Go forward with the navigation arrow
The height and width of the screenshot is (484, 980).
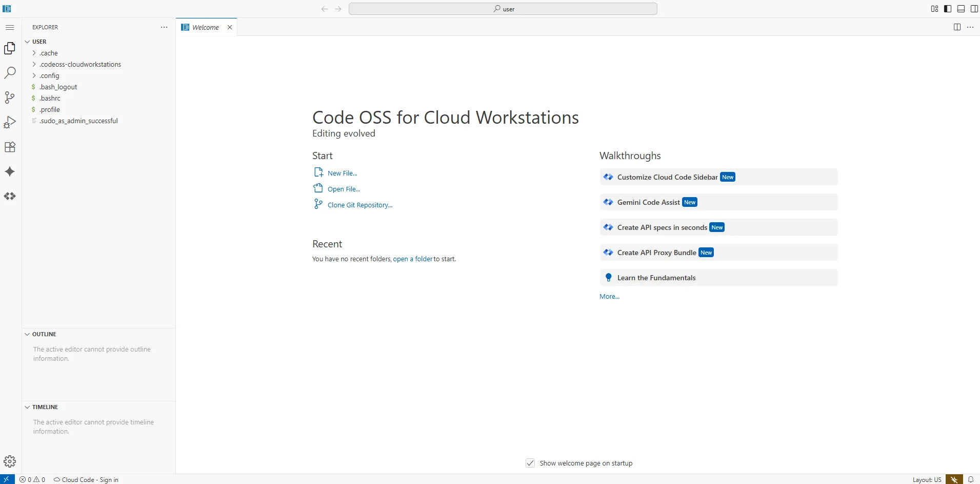(338, 9)
